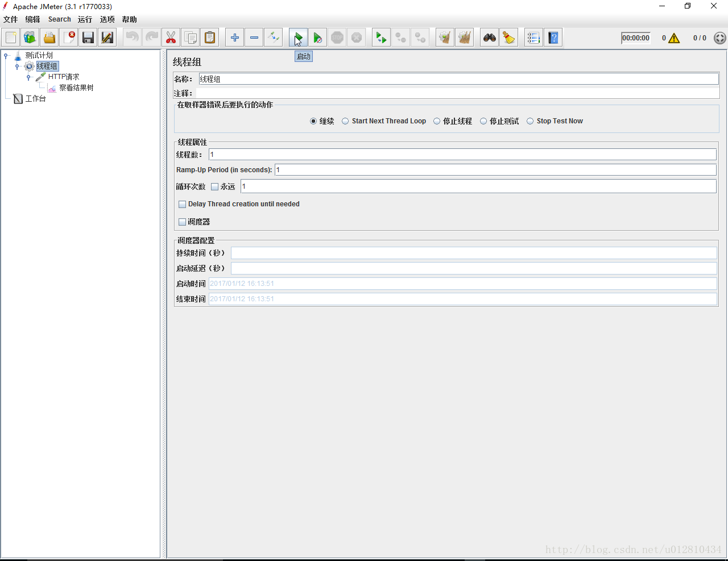Click the Close test plan icon

[x=69, y=38]
